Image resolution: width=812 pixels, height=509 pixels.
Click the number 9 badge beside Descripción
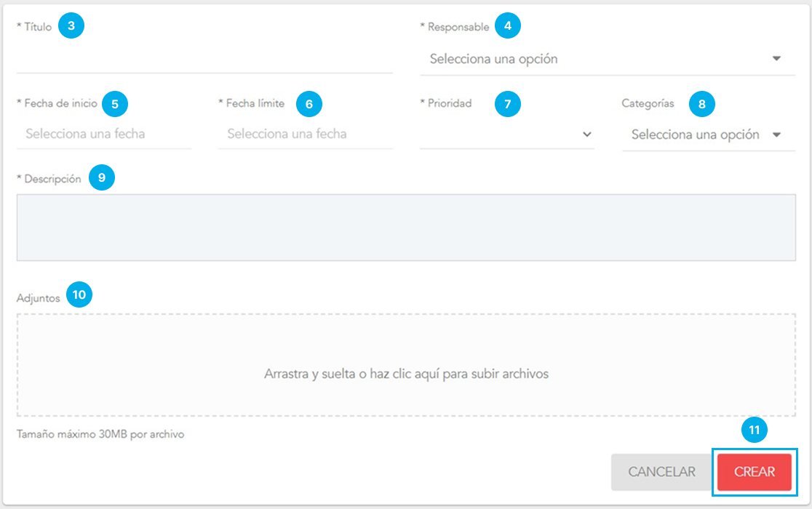pos(102,178)
